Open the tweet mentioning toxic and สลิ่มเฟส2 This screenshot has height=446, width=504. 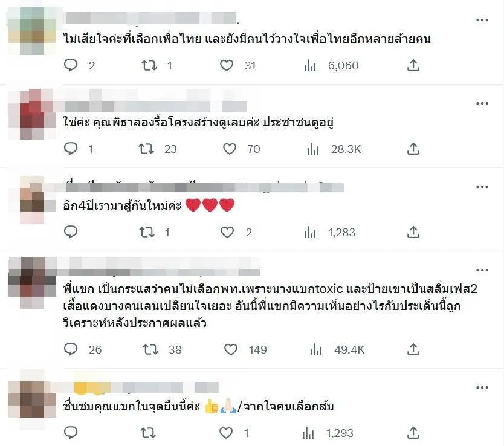pyautogui.click(x=270, y=306)
